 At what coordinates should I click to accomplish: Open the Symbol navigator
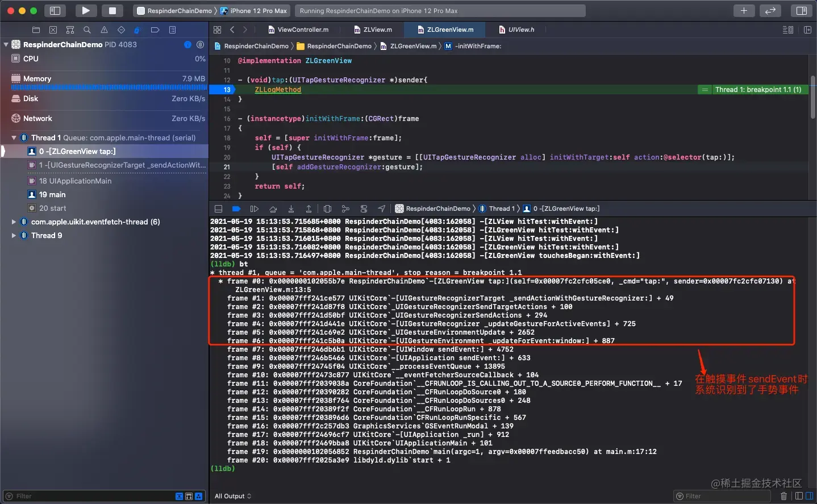70,30
